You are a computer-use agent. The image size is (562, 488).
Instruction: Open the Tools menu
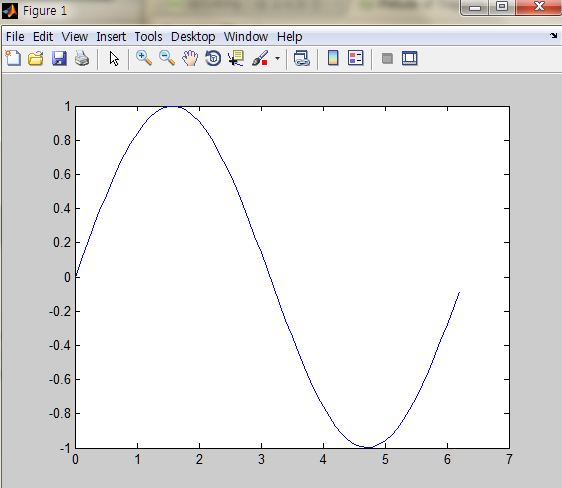(x=148, y=37)
